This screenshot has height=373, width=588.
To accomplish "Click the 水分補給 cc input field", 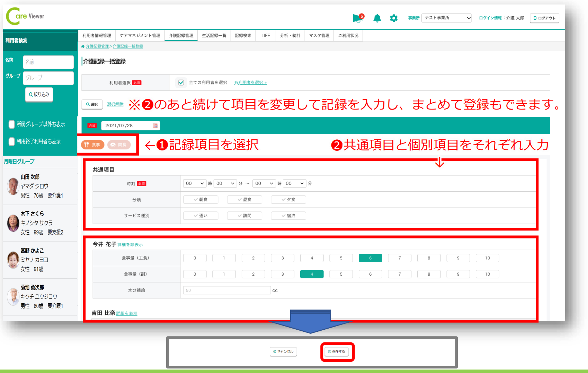I will (x=227, y=290).
